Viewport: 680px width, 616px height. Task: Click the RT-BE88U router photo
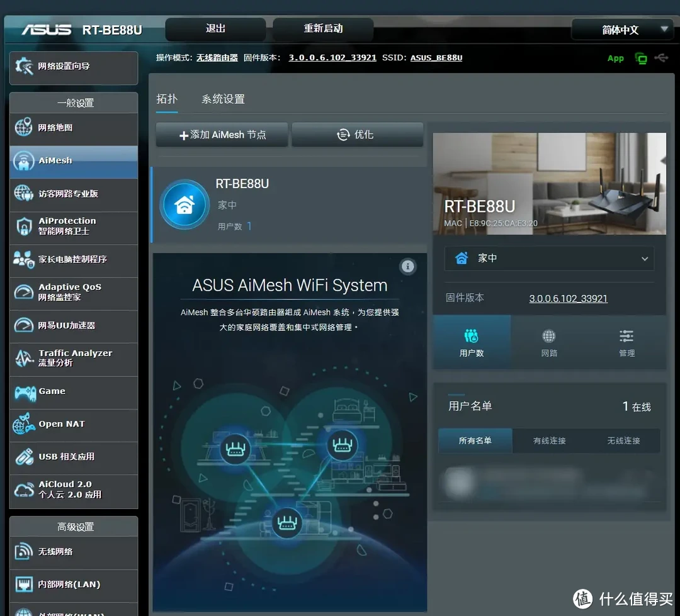[550, 184]
